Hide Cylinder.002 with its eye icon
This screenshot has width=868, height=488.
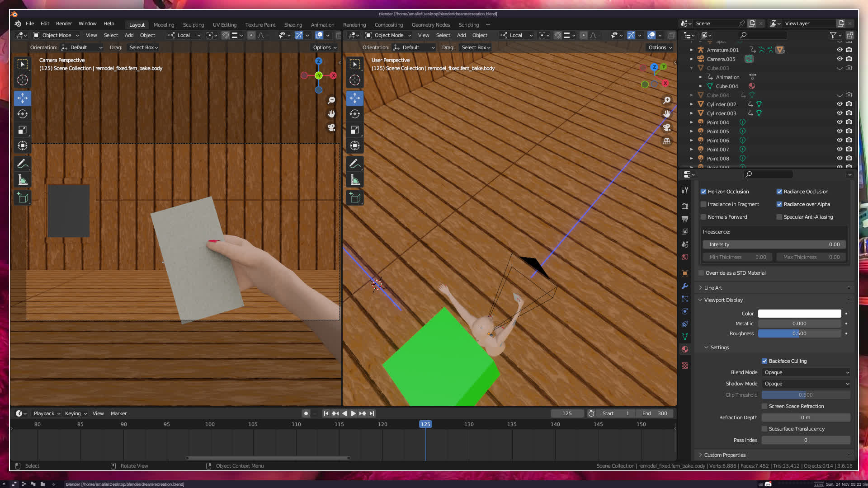pyautogui.click(x=840, y=104)
